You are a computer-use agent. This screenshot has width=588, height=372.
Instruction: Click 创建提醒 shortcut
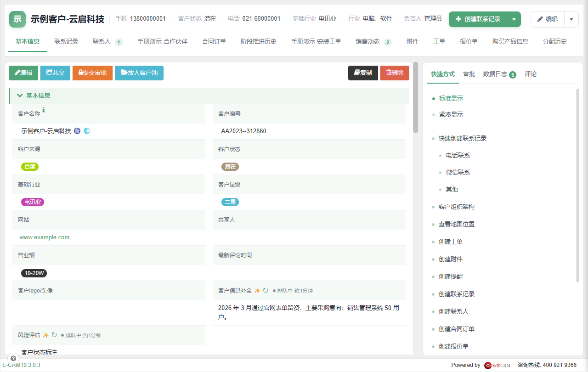[x=451, y=276]
